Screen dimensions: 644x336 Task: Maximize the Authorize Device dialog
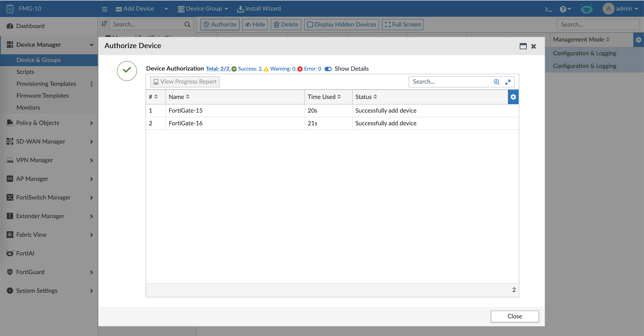click(x=523, y=46)
